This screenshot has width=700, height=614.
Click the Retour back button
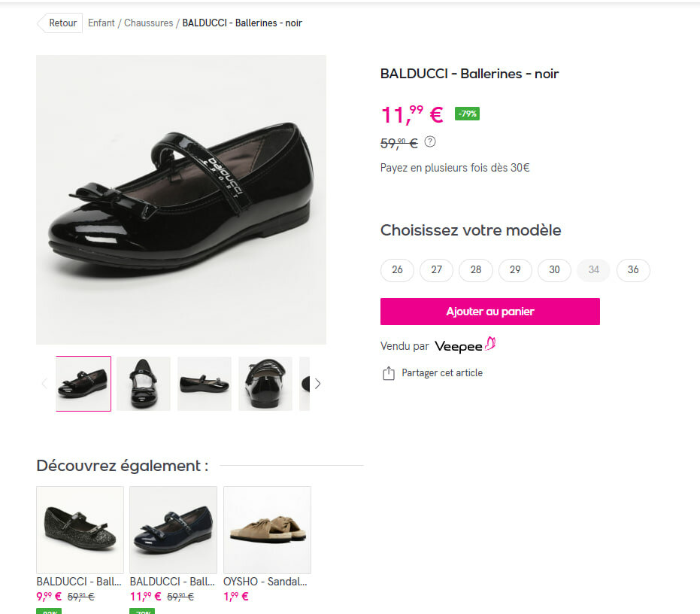tap(59, 23)
